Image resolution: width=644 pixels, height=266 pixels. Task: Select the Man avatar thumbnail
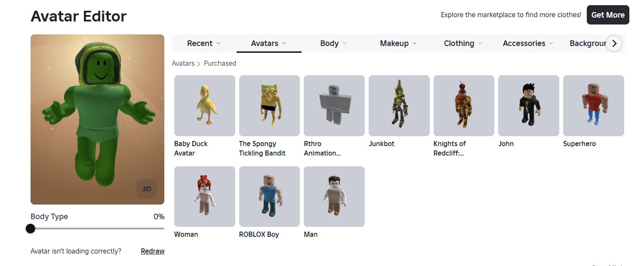tap(334, 196)
